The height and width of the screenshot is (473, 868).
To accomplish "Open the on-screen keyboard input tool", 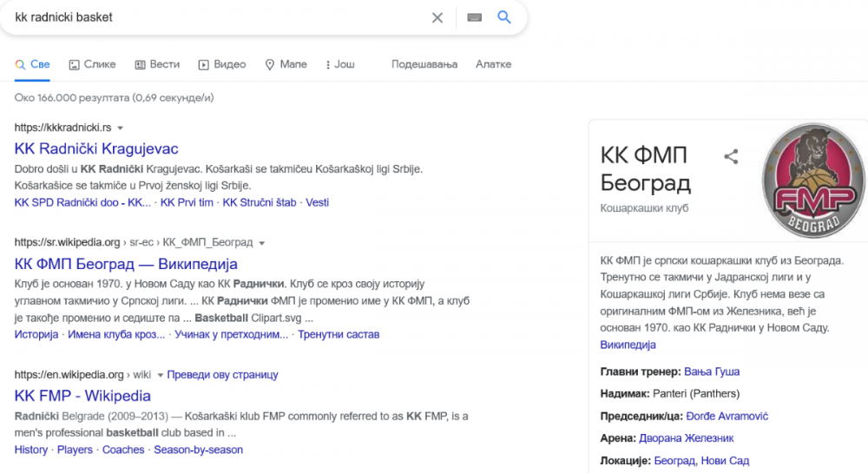I will 474,17.
